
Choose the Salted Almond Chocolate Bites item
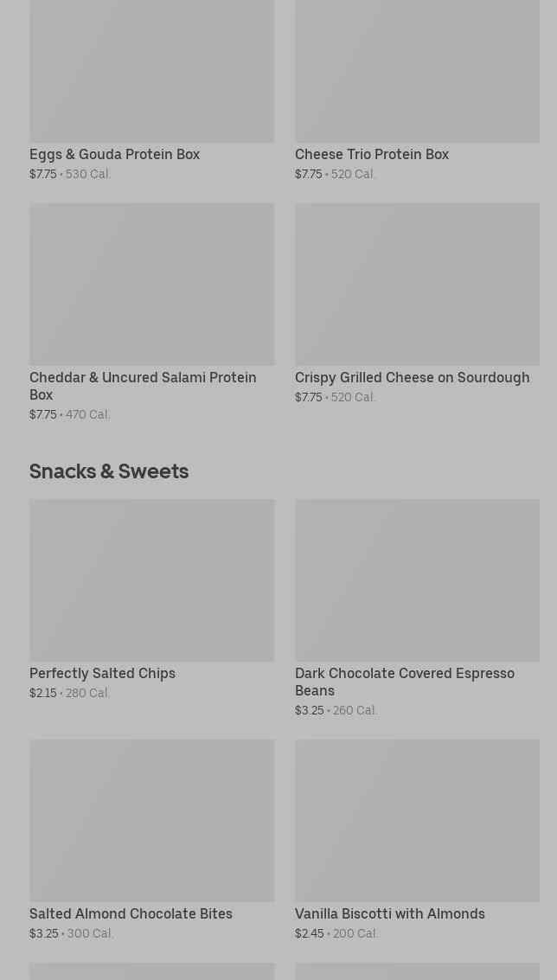[131, 914]
